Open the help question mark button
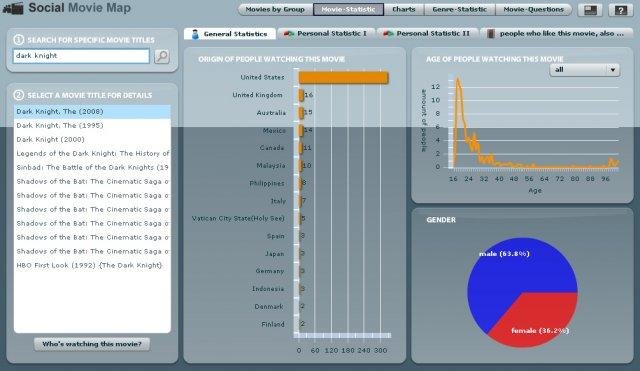This screenshot has height=371, width=640. click(x=620, y=10)
